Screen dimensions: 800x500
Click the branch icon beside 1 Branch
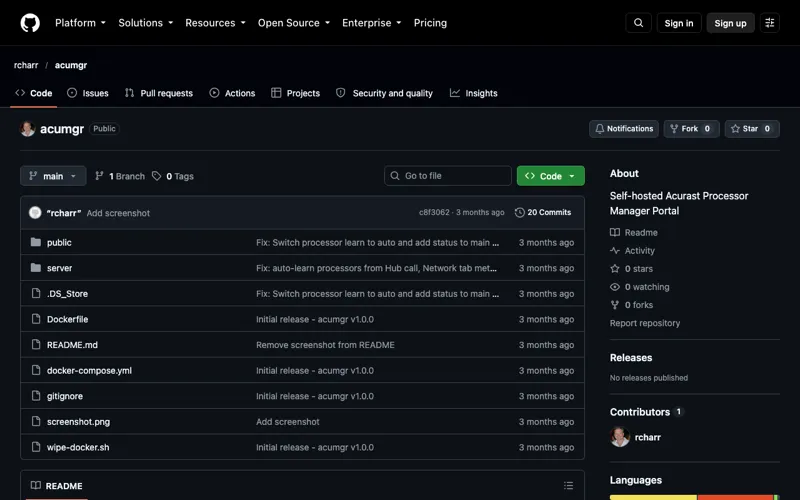tap(99, 176)
